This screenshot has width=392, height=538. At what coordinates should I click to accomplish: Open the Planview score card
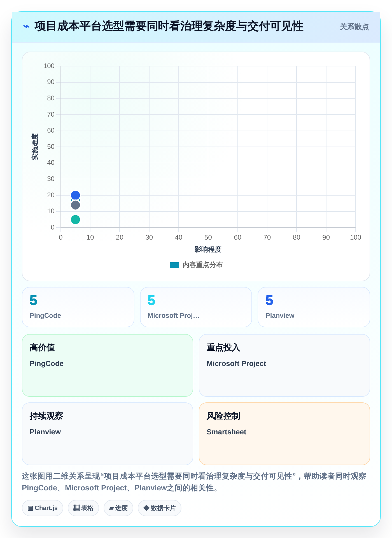point(314,307)
